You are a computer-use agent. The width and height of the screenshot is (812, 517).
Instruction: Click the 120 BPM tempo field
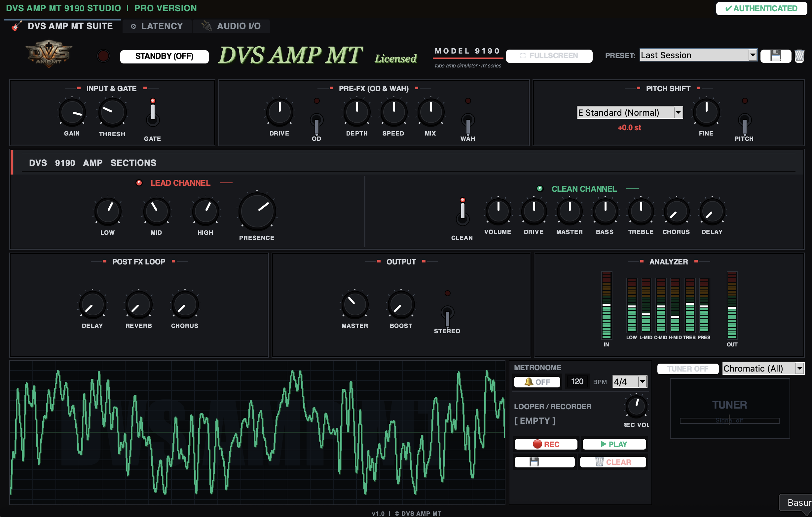tap(577, 381)
